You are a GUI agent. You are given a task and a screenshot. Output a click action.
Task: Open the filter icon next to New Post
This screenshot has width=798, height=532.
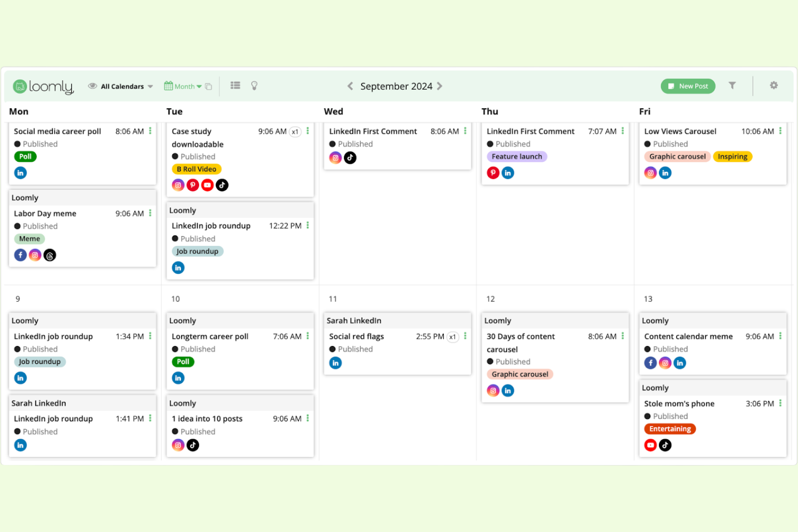pos(732,86)
